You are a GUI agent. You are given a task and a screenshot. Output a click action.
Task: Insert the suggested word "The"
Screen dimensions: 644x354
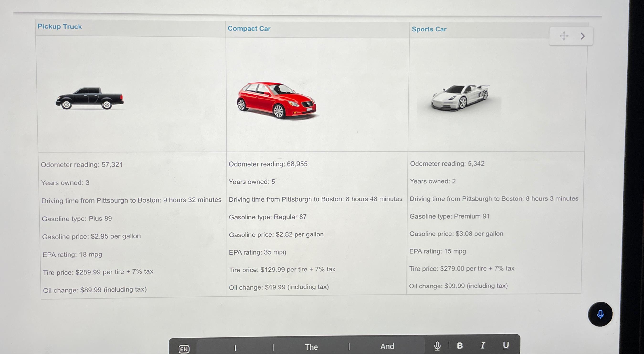click(x=311, y=347)
